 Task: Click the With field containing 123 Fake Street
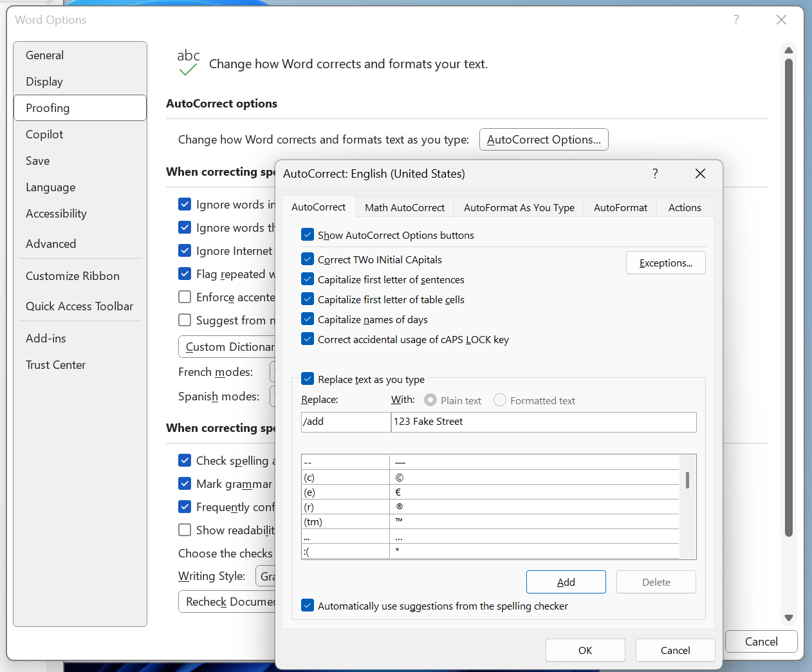(544, 422)
